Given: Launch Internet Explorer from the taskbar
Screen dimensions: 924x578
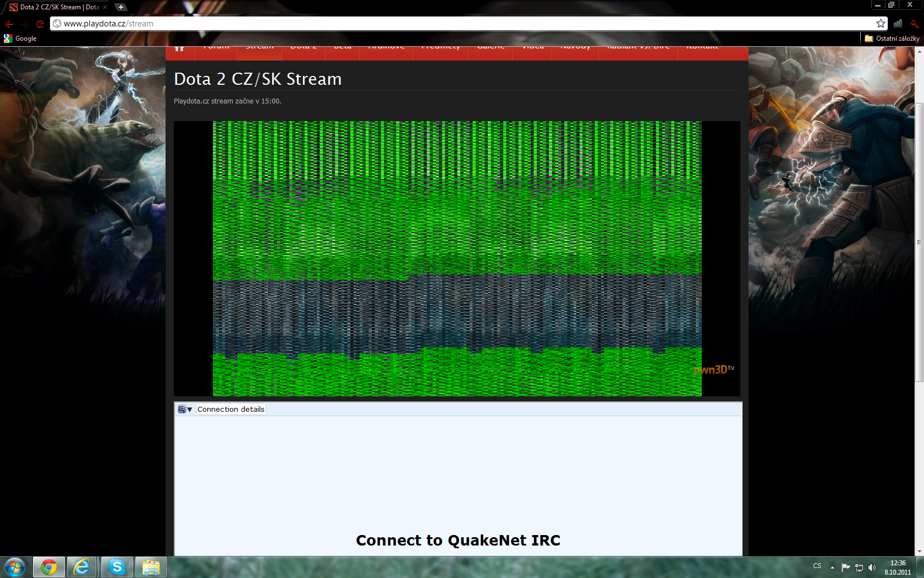Looking at the screenshot, I should click(x=82, y=567).
